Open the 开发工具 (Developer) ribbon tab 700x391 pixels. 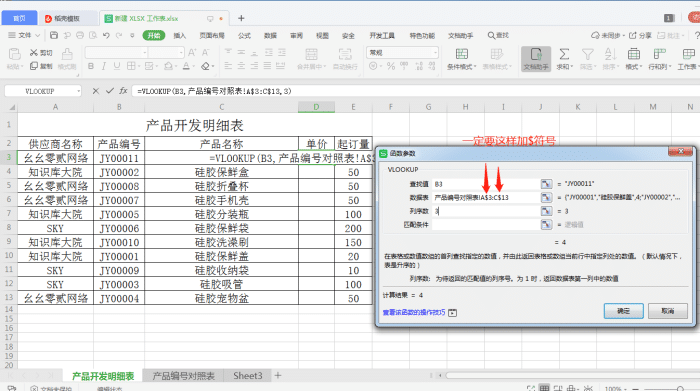382,35
